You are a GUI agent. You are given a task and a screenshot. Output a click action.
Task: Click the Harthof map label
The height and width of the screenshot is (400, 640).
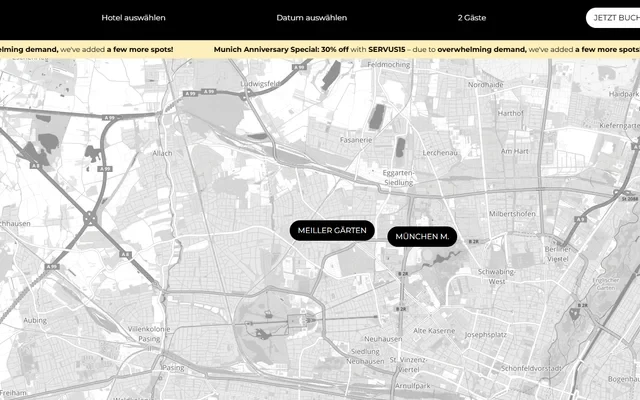[x=510, y=113]
